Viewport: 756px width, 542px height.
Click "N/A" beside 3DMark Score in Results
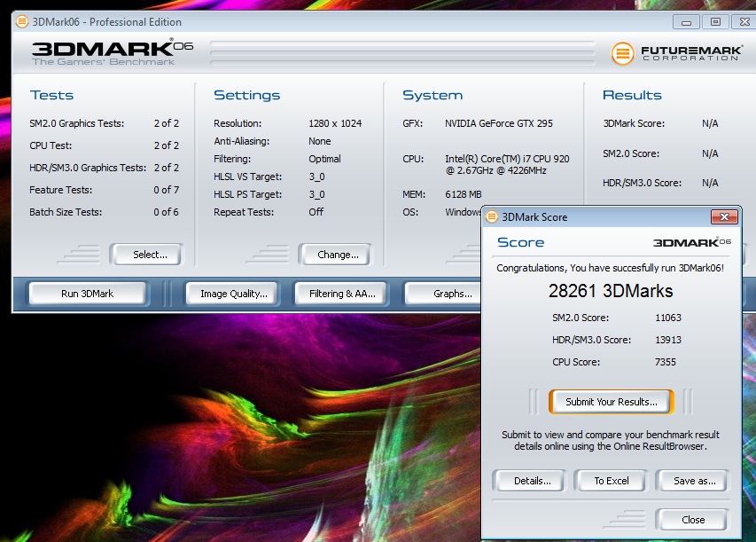pyautogui.click(x=710, y=123)
